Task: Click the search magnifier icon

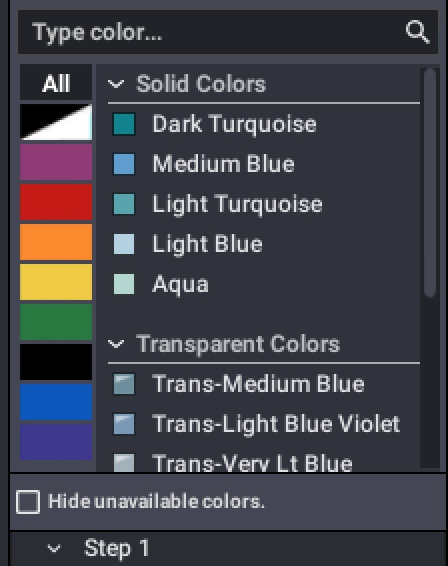Action: pyautogui.click(x=417, y=32)
